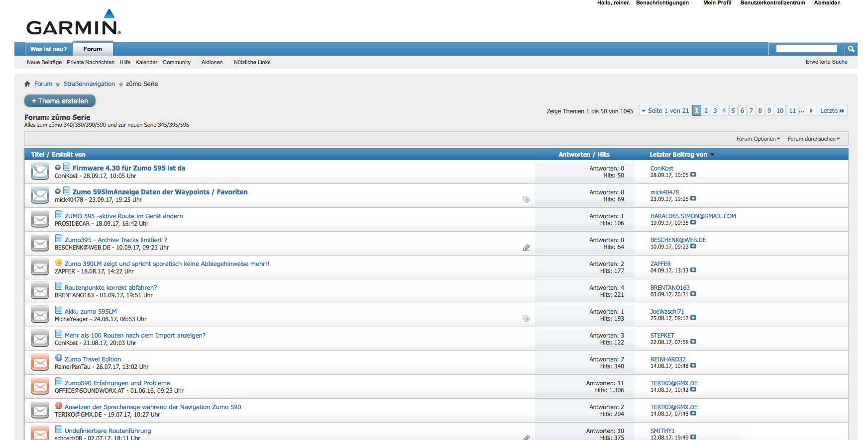Expand Aktionen menu

[215, 62]
